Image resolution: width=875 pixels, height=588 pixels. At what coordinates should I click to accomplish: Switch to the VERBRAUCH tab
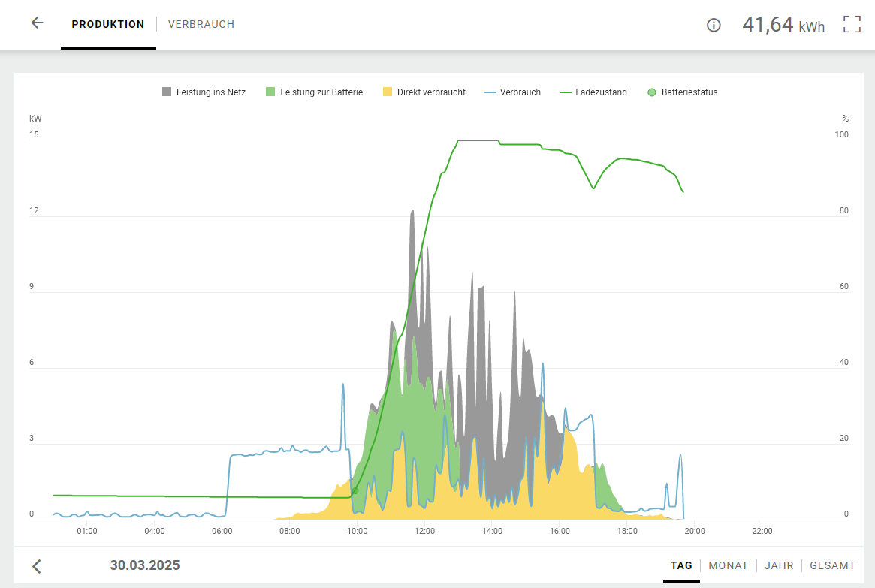201,24
